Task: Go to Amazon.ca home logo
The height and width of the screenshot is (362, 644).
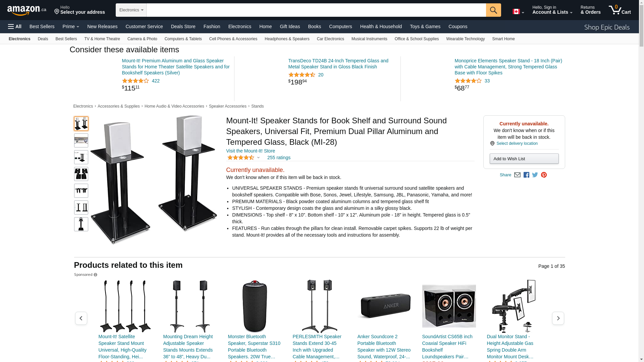Action: [27, 10]
